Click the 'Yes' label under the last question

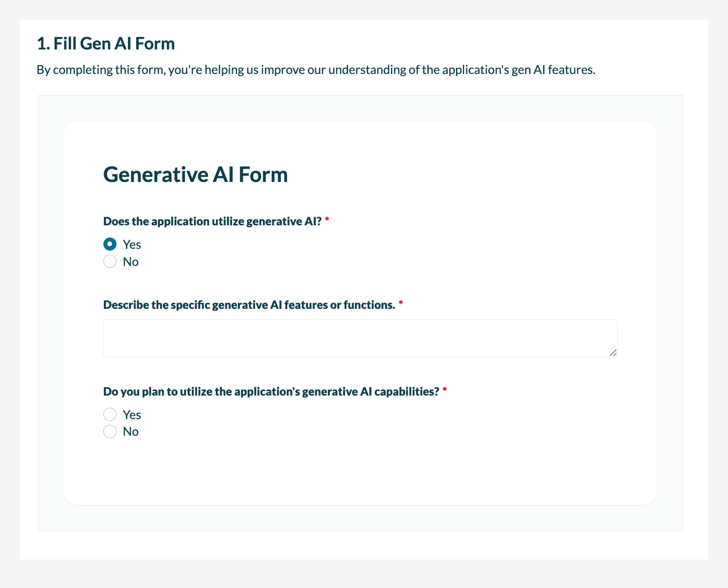[132, 414]
